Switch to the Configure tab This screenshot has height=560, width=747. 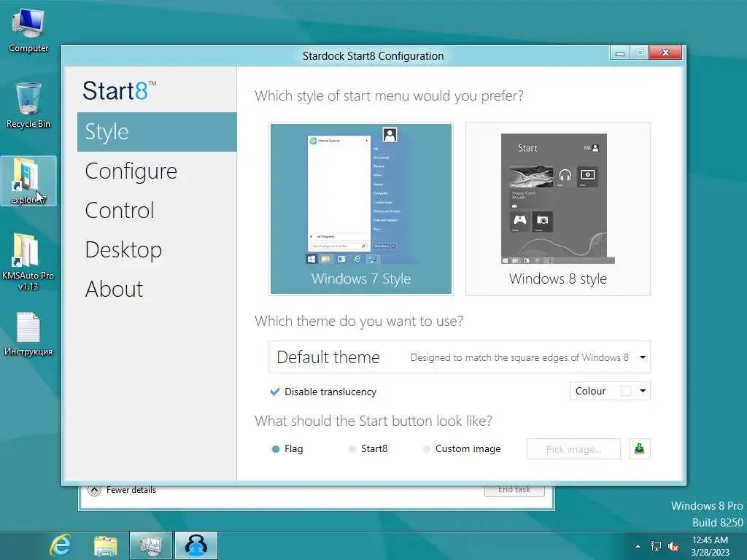[157, 171]
